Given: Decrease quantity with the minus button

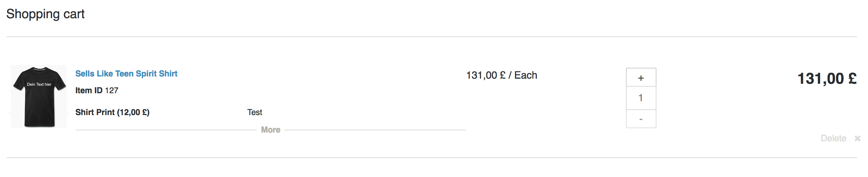Looking at the screenshot, I should pos(641,119).
